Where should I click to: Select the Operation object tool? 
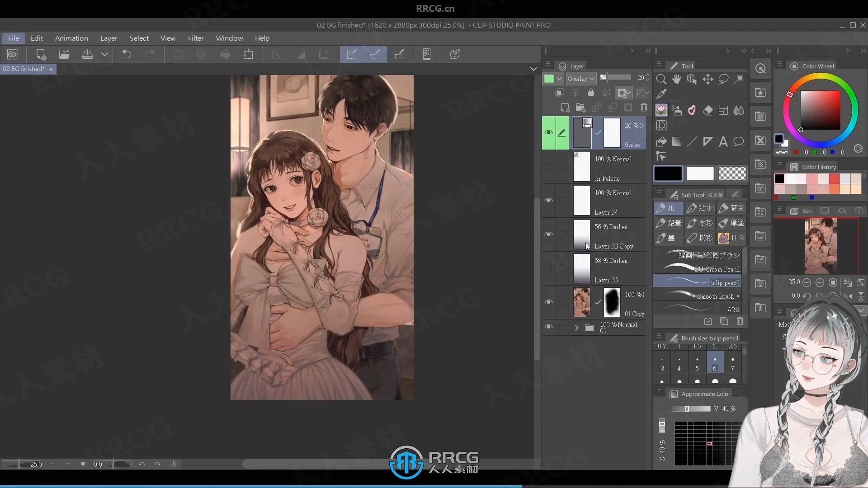point(692,79)
